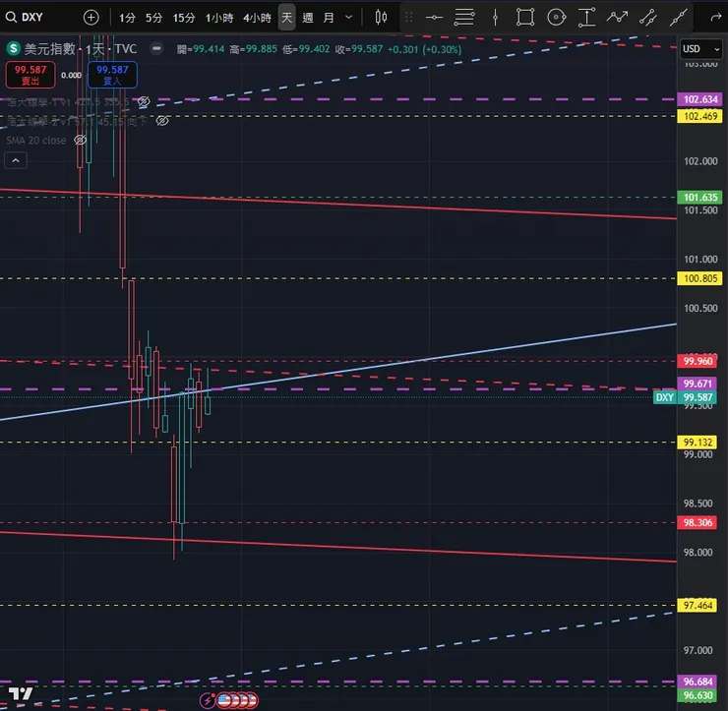Click the minus button beside TVC
Screen dimensions: 728x711
[x=157, y=48]
